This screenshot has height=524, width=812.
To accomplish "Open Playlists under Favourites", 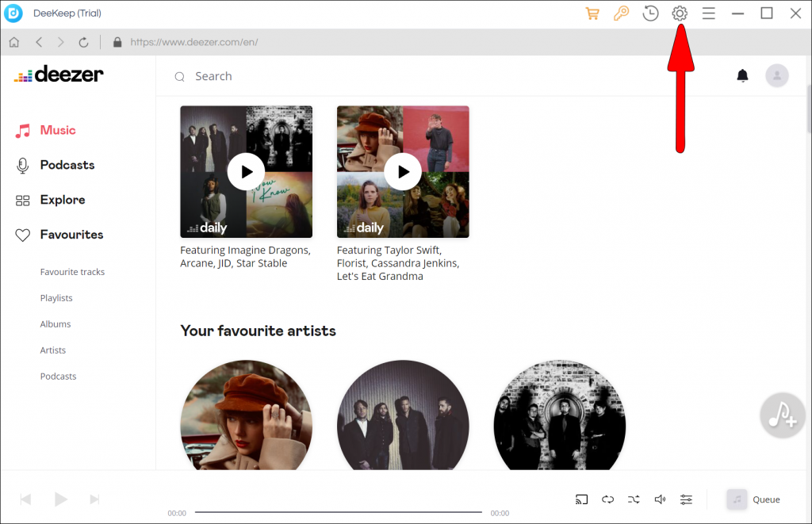I will coord(56,298).
